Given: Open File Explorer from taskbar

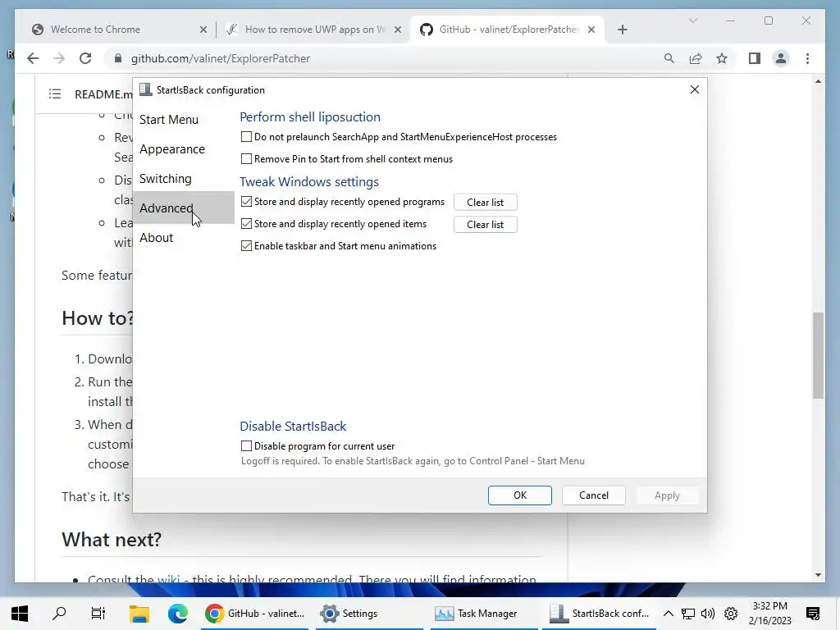Looking at the screenshot, I should click(139, 614).
